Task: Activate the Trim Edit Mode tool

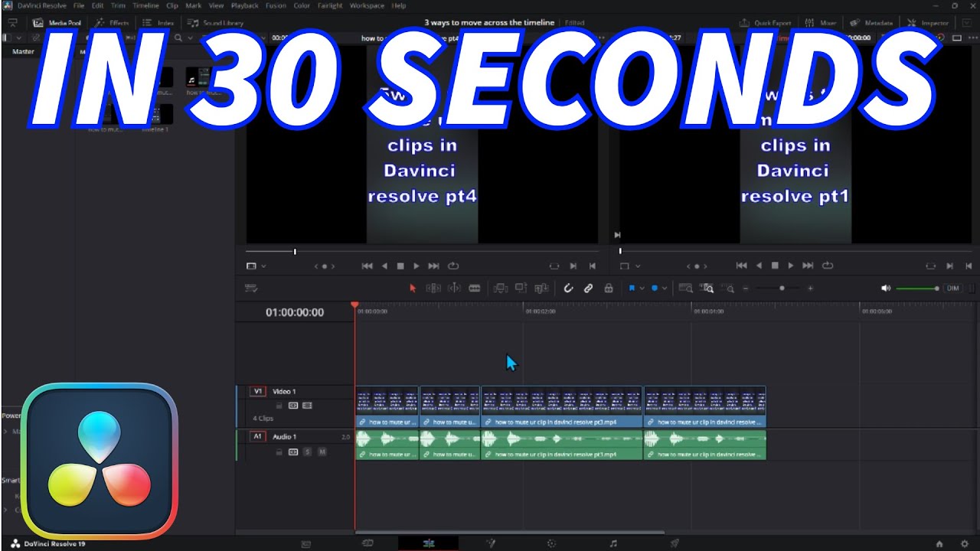Action: pos(433,289)
